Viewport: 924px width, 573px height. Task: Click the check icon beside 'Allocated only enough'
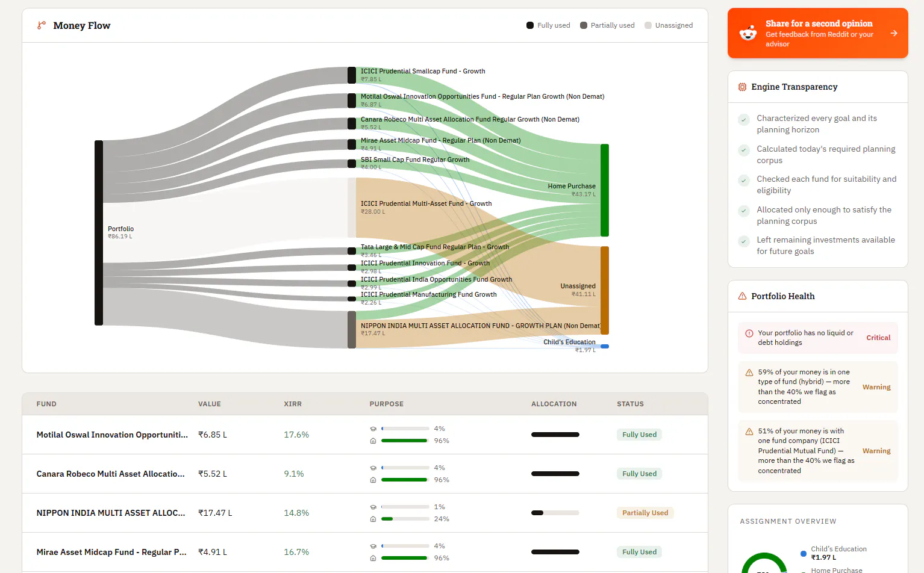744,211
